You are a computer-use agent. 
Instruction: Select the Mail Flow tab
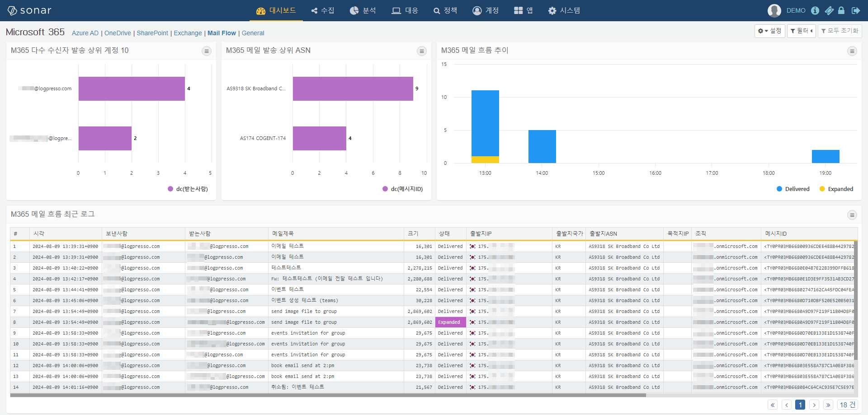click(222, 33)
